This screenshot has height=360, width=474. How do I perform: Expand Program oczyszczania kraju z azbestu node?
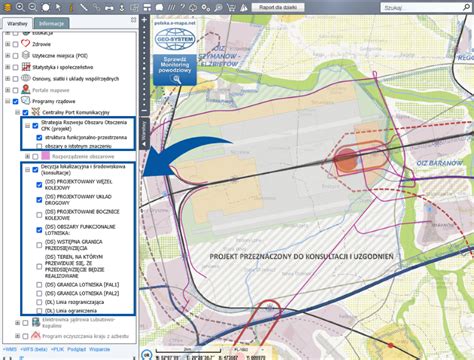(x=17, y=336)
